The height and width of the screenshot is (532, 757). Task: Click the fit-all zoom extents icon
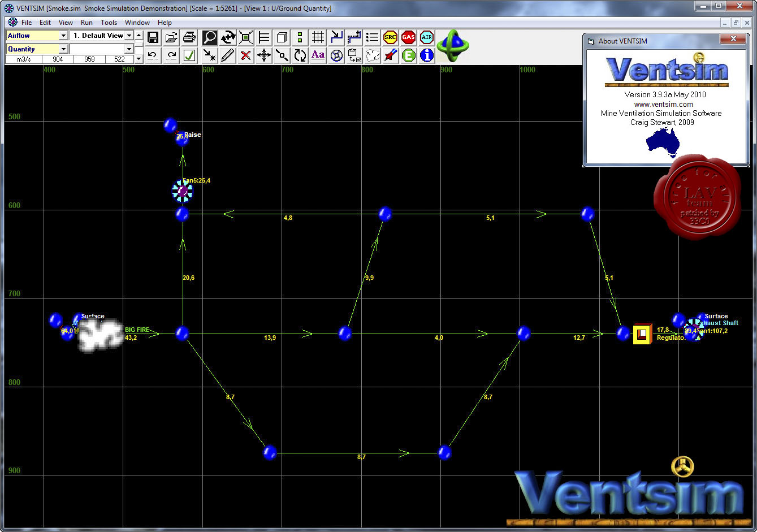coord(246,38)
